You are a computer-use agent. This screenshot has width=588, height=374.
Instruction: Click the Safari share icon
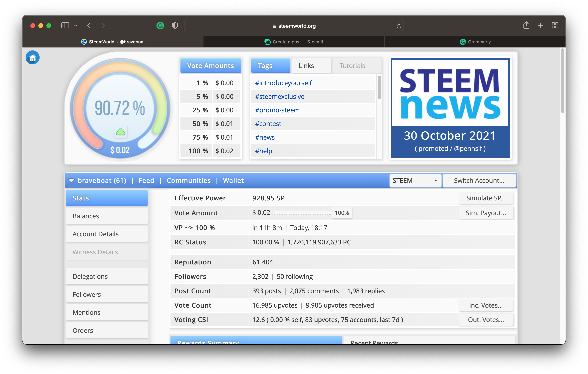[526, 25]
